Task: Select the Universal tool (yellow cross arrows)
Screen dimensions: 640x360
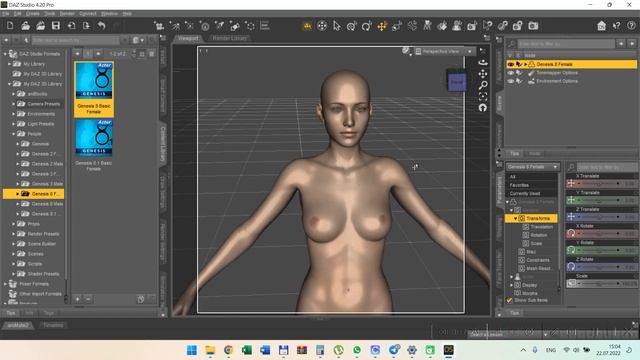Action: coord(382,26)
